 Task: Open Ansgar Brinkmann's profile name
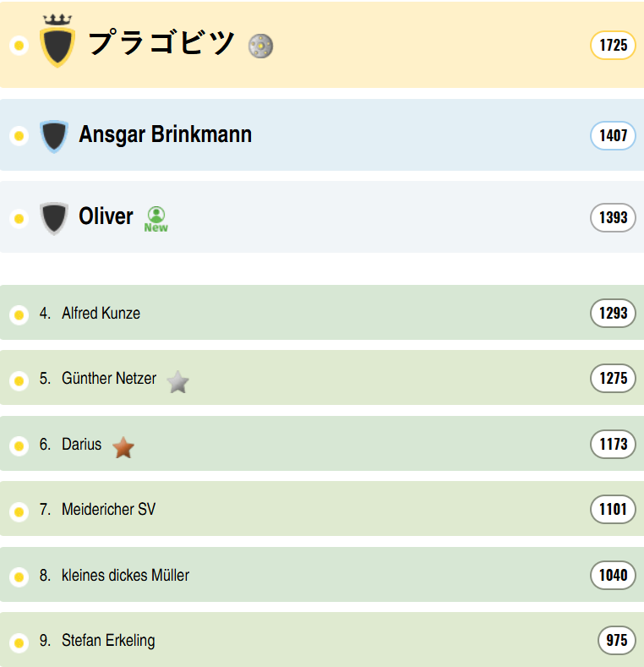(165, 134)
